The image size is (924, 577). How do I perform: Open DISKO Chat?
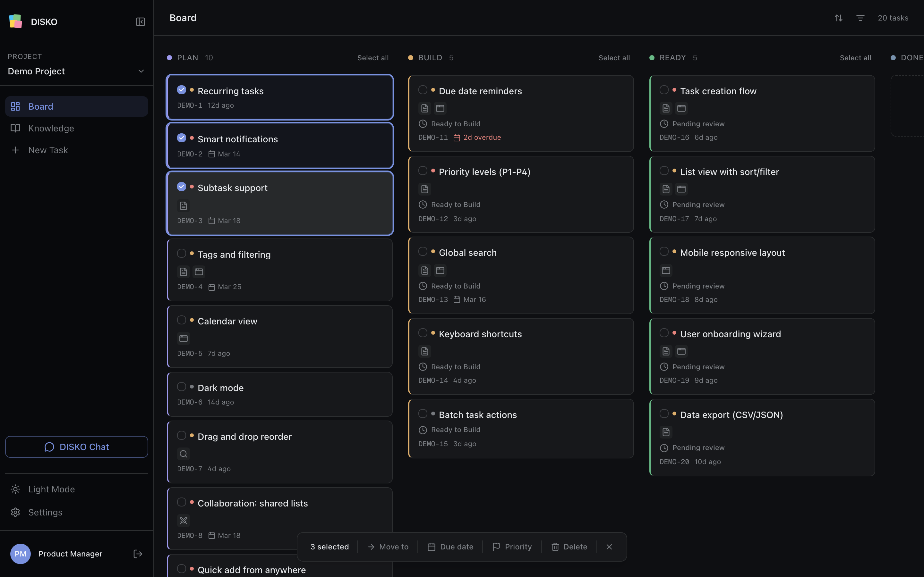(x=76, y=447)
